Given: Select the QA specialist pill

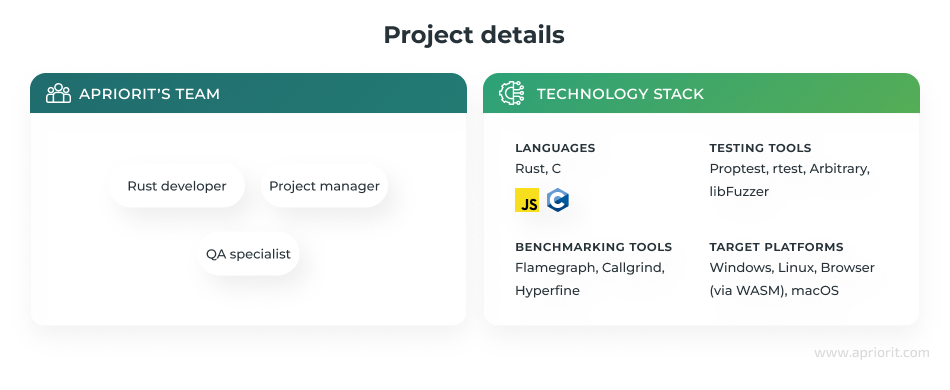Looking at the screenshot, I should 248,254.
